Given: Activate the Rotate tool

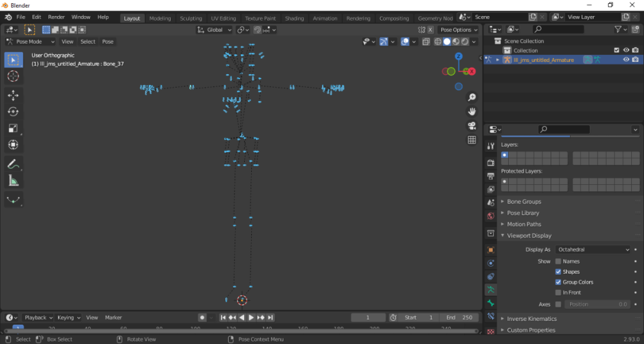Looking at the screenshot, I should point(13,112).
